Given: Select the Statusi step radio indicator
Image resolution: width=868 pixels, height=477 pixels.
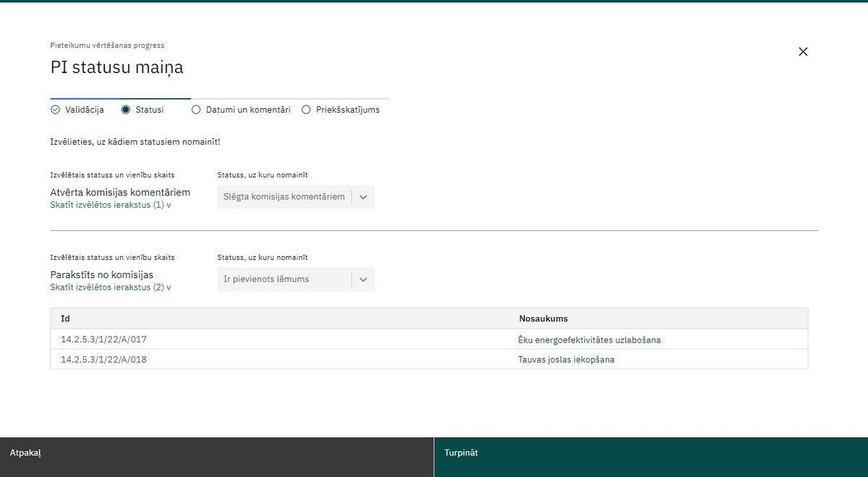Looking at the screenshot, I should [126, 110].
